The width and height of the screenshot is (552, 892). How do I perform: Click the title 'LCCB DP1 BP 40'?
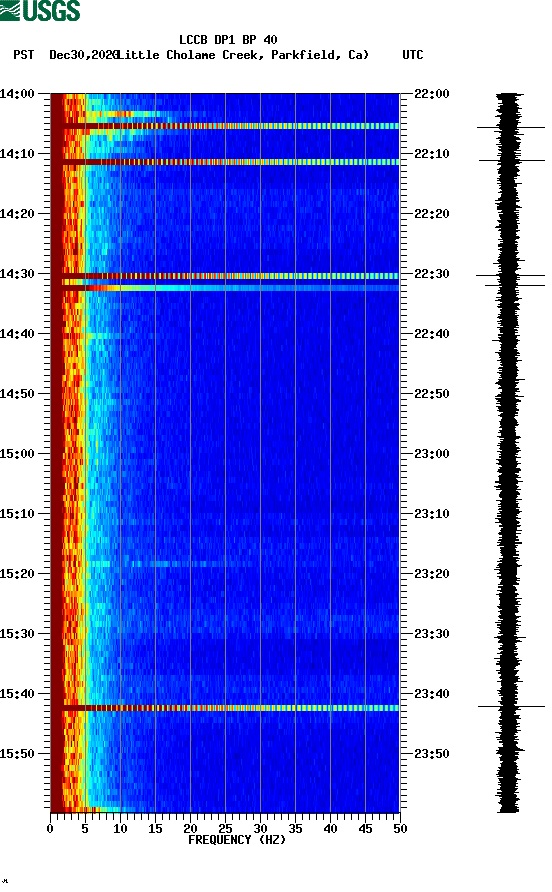pos(228,40)
